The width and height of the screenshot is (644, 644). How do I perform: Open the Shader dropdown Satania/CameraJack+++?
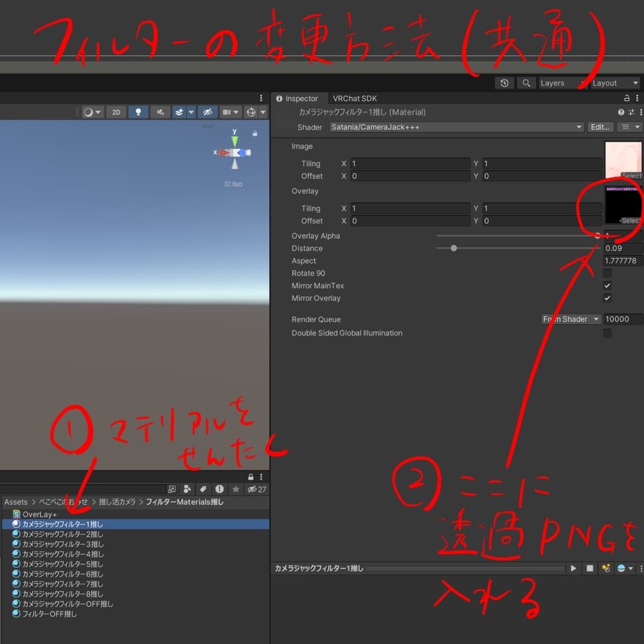(x=457, y=127)
